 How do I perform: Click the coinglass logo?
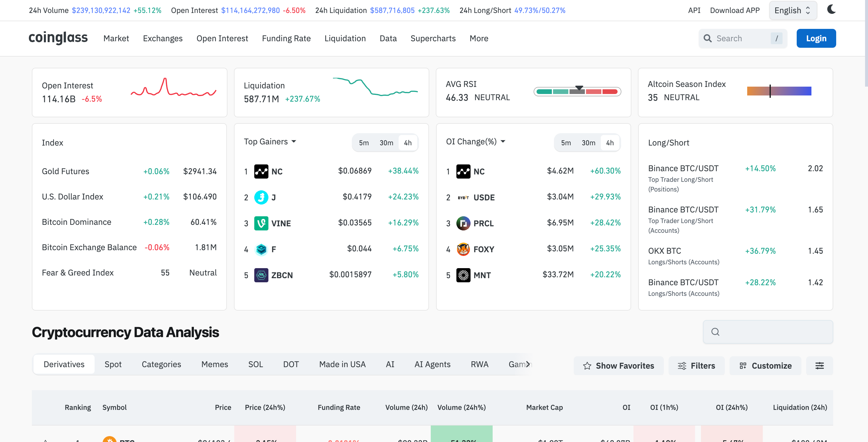click(58, 38)
